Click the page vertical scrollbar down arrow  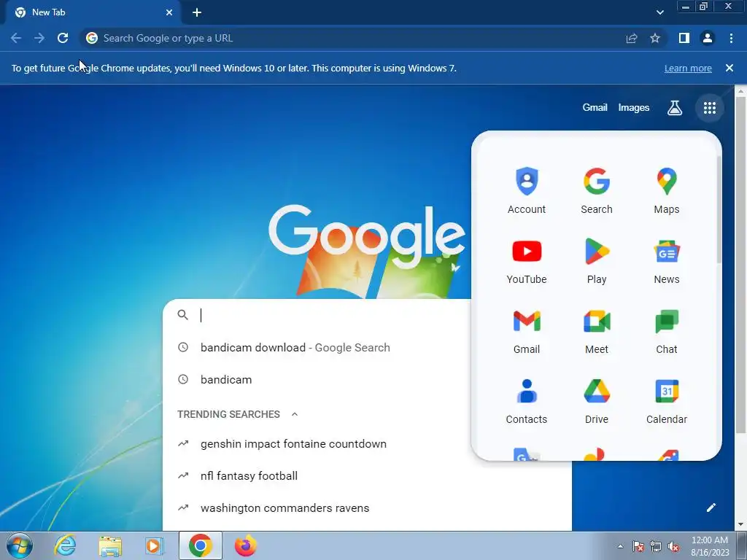(x=741, y=525)
